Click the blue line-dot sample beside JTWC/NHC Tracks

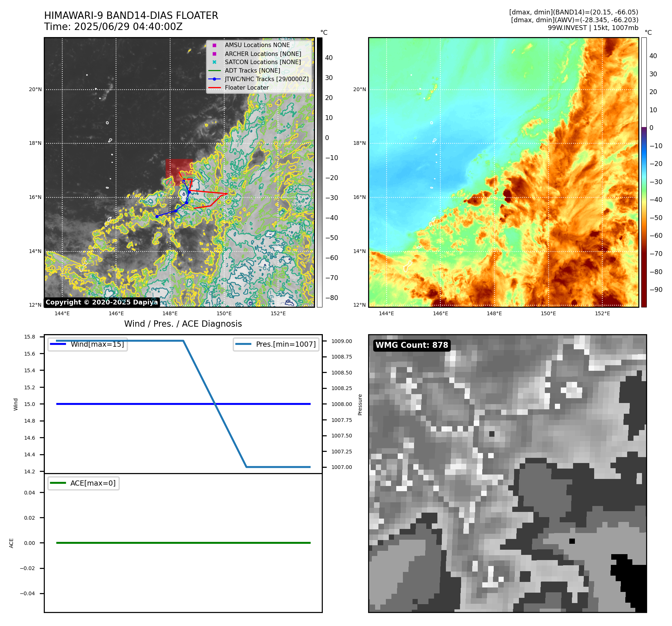point(214,79)
